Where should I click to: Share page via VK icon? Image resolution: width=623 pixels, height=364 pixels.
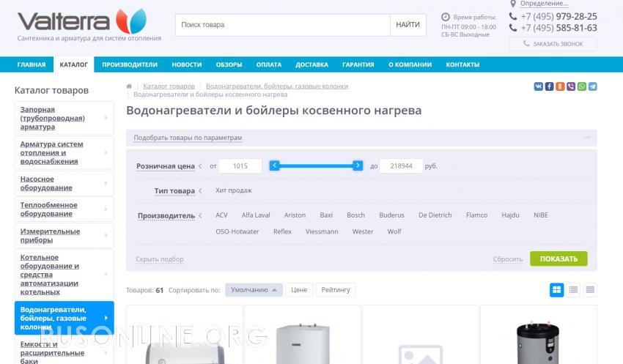pyautogui.click(x=539, y=86)
